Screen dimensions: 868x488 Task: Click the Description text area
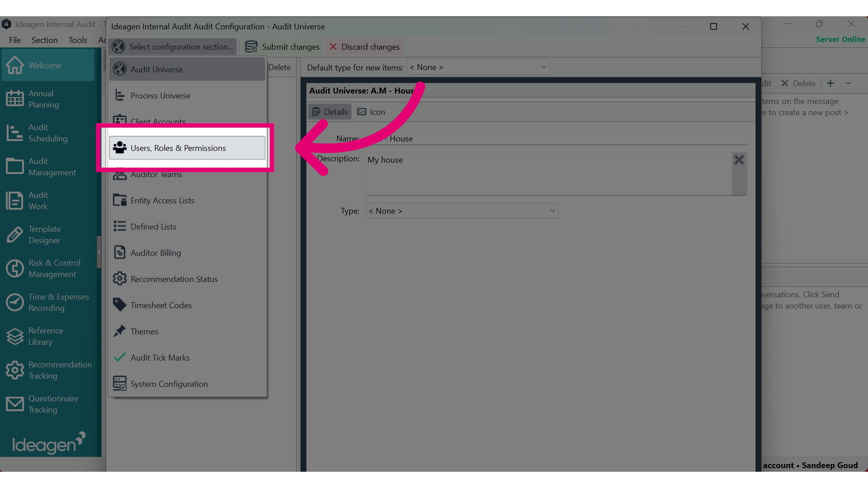point(549,174)
